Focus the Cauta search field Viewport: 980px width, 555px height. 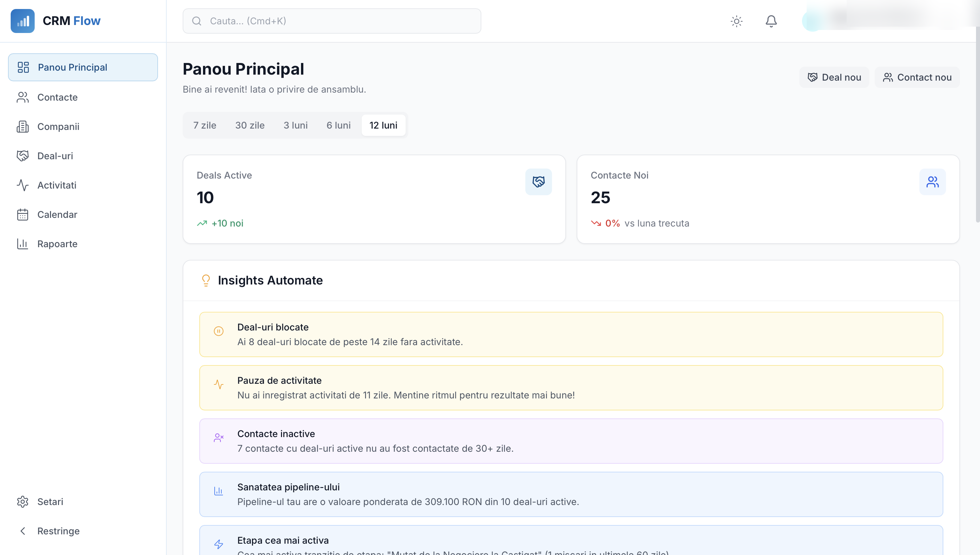point(332,21)
